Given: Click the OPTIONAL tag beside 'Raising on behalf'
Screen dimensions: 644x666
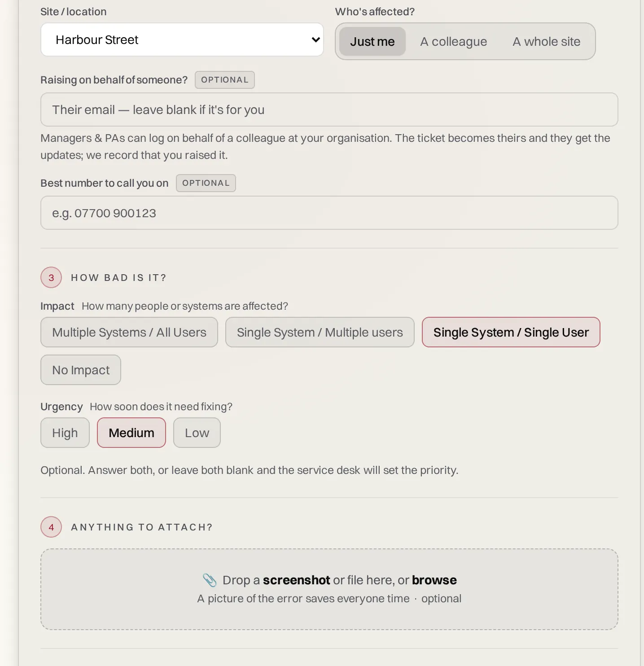Looking at the screenshot, I should 225,80.
